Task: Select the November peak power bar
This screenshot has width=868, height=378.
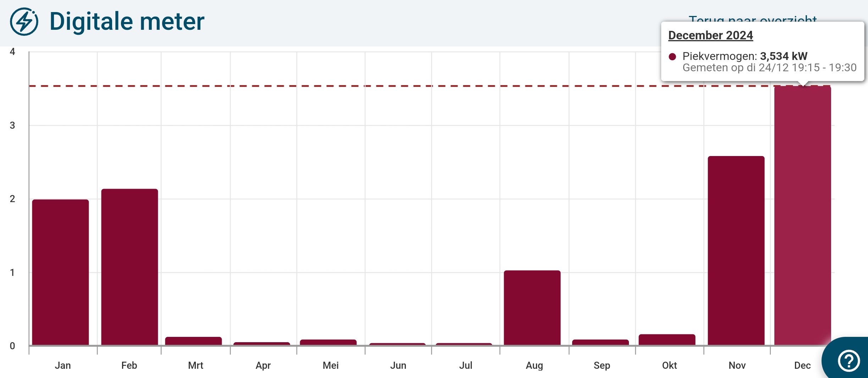Action: [736, 250]
